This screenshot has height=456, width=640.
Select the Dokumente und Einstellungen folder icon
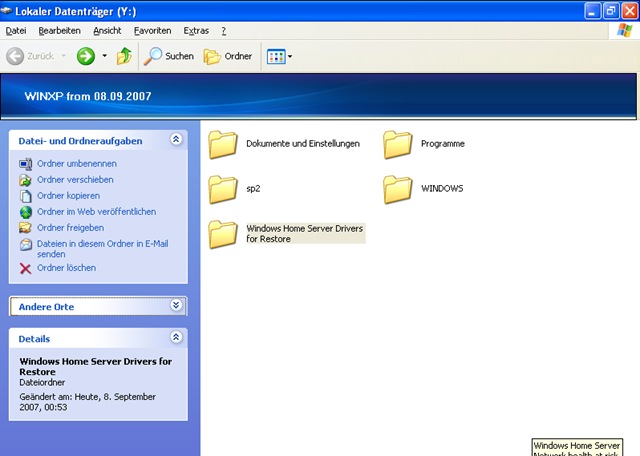pos(223,144)
